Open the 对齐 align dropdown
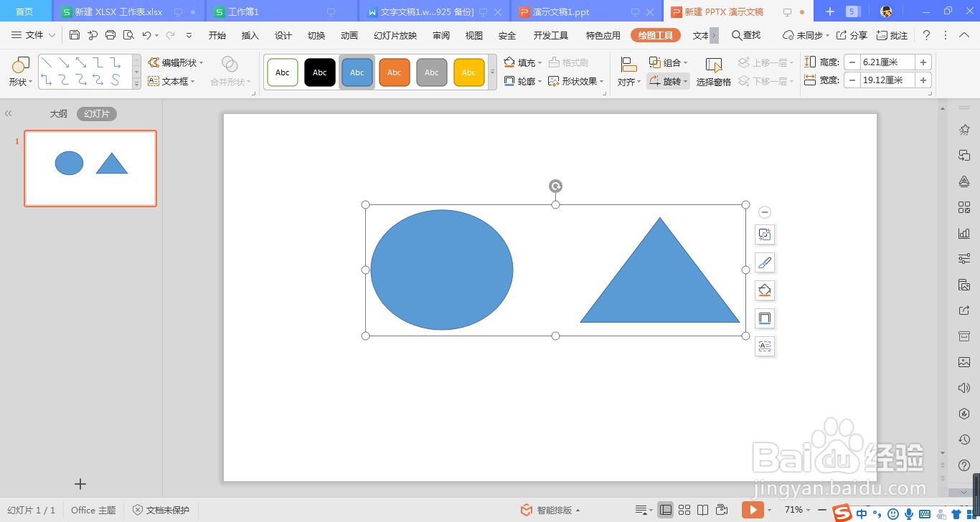The height and width of the screenshot is (522, 980). 628,72
